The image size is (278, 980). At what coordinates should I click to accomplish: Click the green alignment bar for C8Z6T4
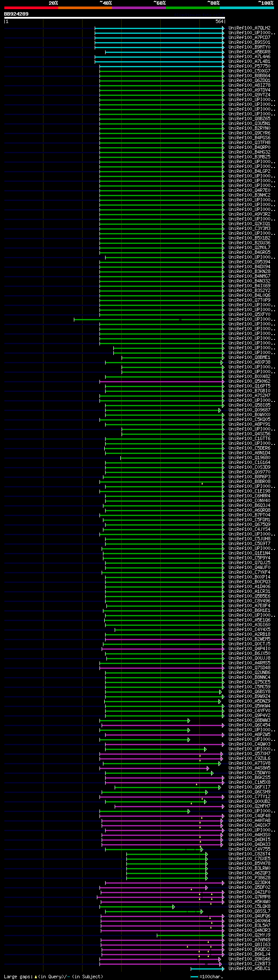(167, 854)
